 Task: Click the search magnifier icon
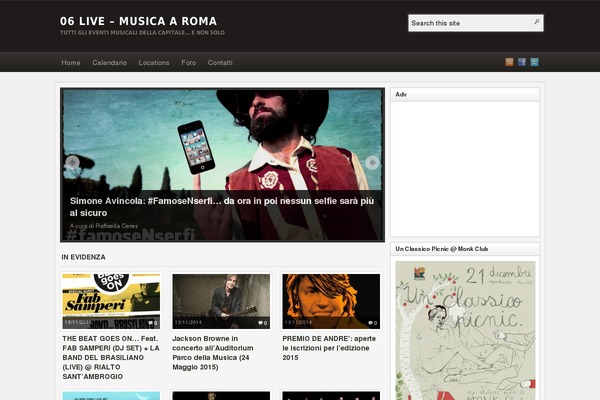click(x=536, y=22)
